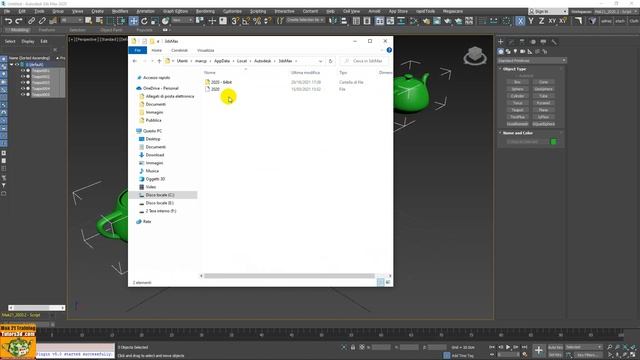Click the Undo arrow in main toolbar
The height and width of the screenshot is (360, 640).
pyautogui.click(x=8, y=21)
